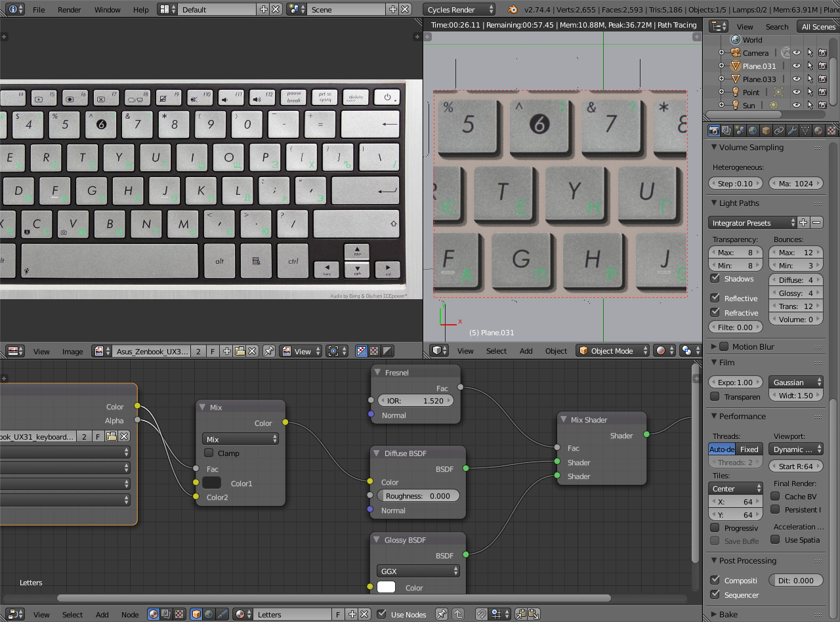Open the World properties tab globe icon
The width and height of the screenshot is (840, 622).
point(753,131)
